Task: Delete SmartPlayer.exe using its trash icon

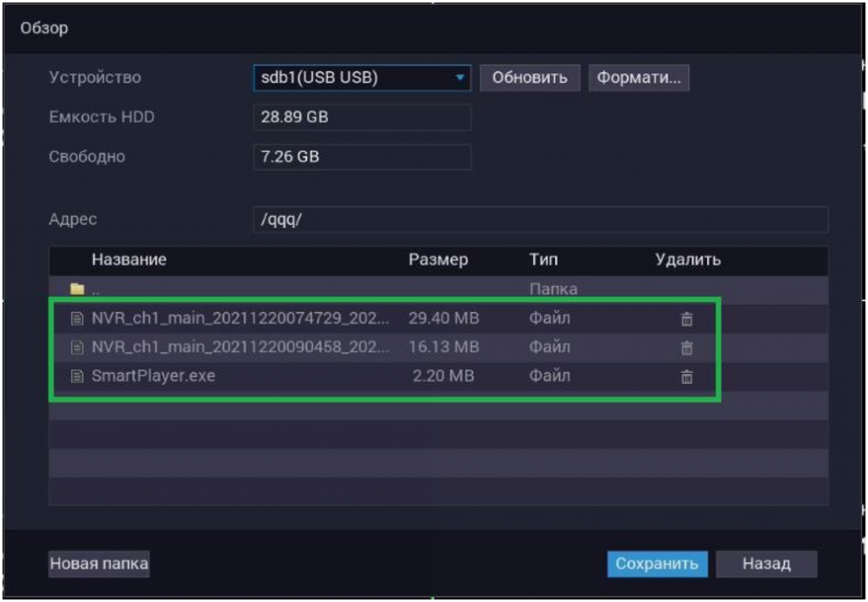Action: coord(687,376)
